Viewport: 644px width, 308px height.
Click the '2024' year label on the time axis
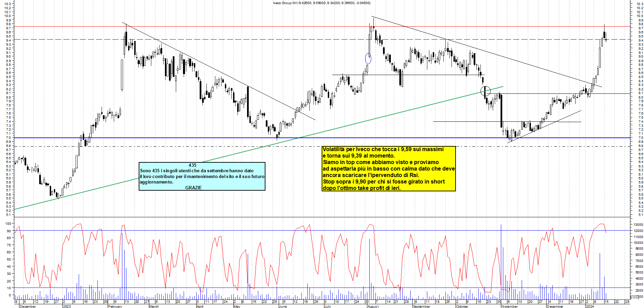(x=590, y=306)
